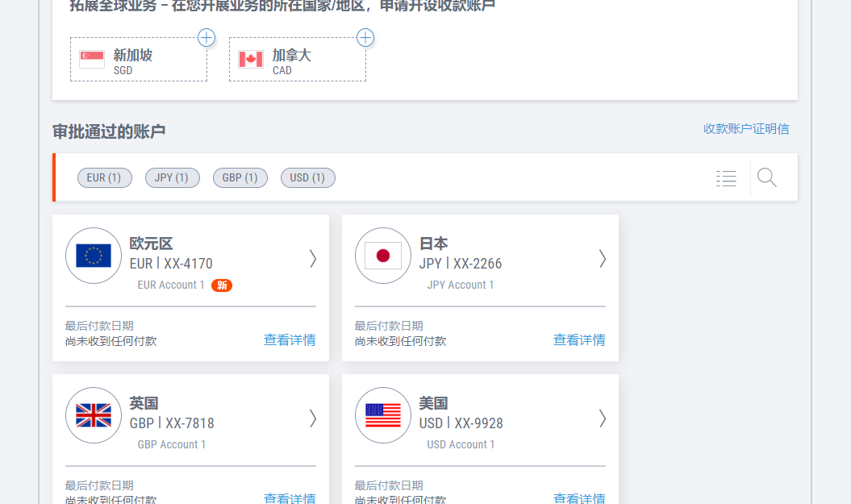The width and height of the screenshot is (851, 504).
Task: Switch to list view icon
Action: (x=726, y=178)
